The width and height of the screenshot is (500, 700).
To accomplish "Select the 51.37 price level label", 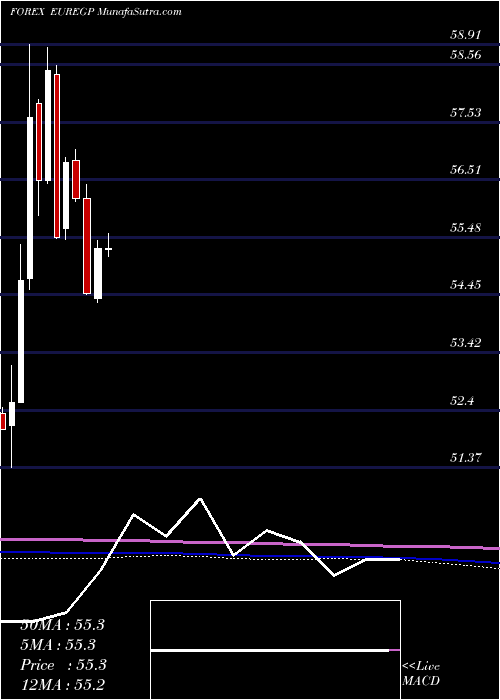I will coord(465,458).
